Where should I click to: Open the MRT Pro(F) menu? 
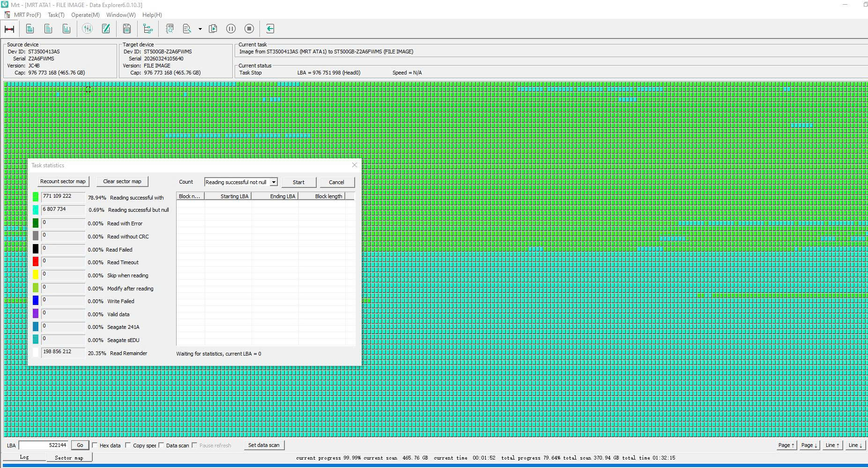(28, 15)
